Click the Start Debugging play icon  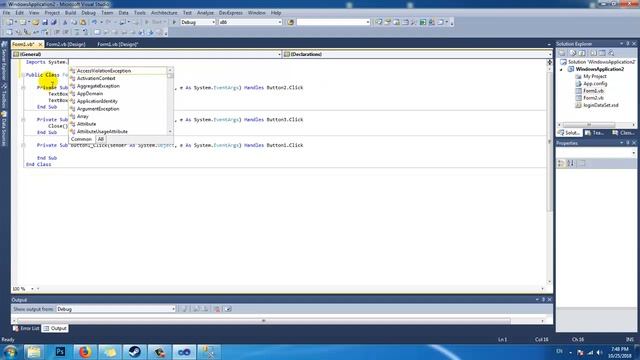point(174,22)
